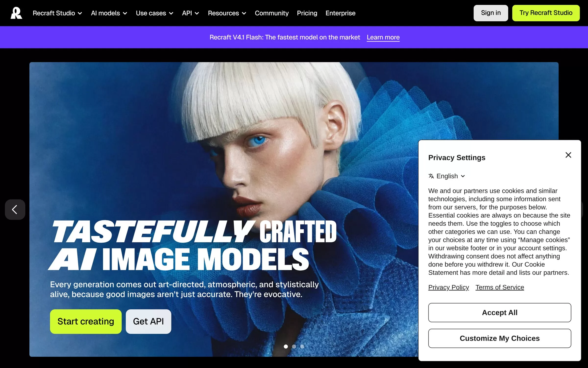Viewport: 588px width, 368px height.
Task: Click Customize My Choices
Action: [x=500, y=338]
